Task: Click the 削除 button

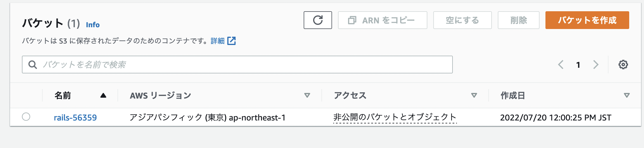Action: click(519, 20)
